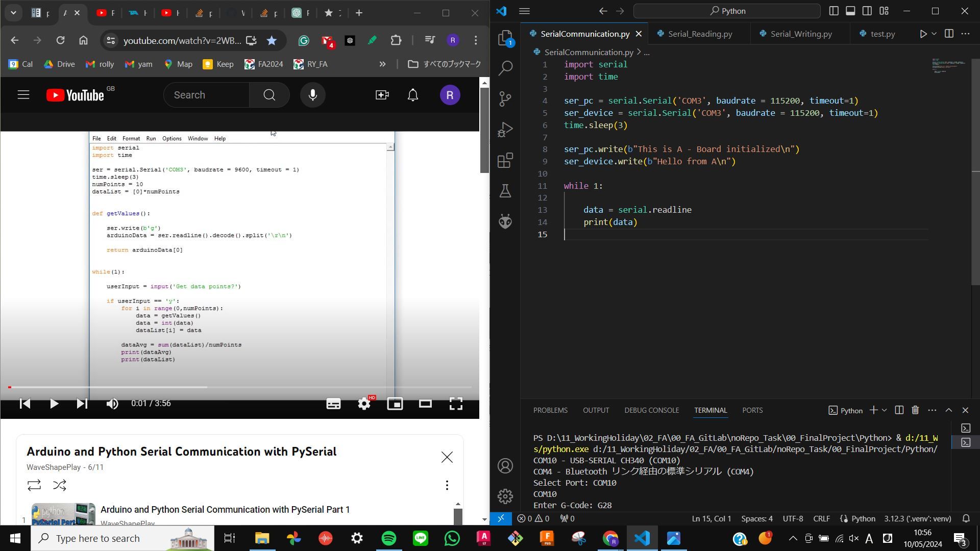This screenshot has height=551, width=980.
Task: Expand Chrome hidden bookmarks chevron
Action: (x=382, y=64)
